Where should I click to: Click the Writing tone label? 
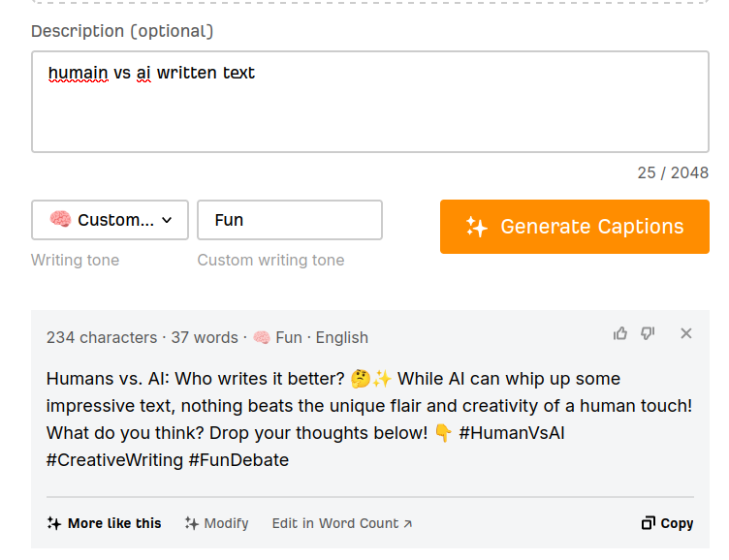pyautogui.click(x=75, y=261)
